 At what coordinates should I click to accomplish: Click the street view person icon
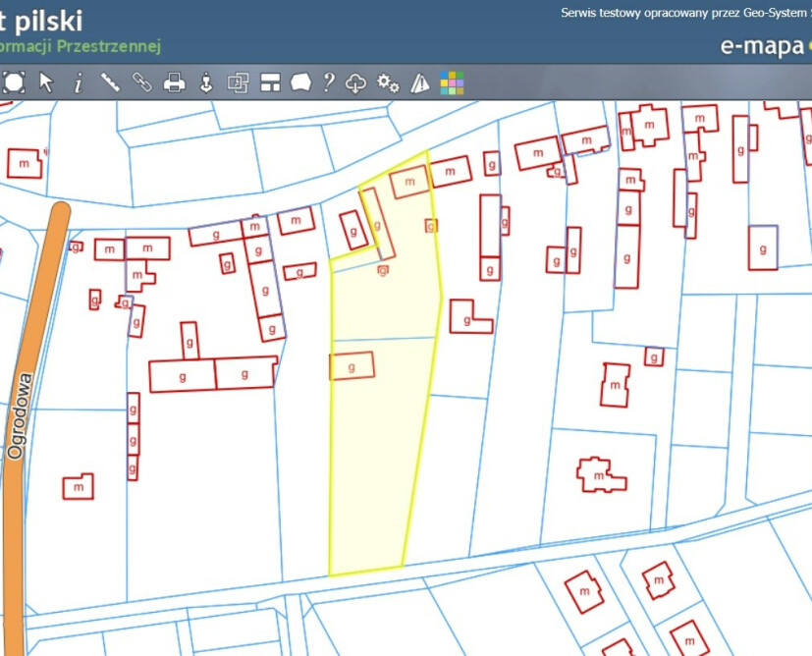[x=206, y=82]
